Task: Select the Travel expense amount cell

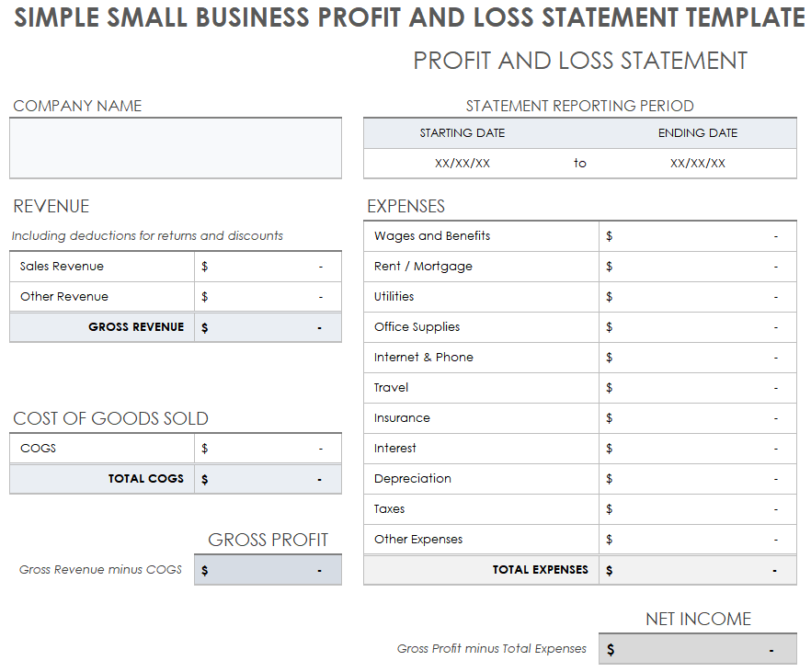Action: pos(697,388)
